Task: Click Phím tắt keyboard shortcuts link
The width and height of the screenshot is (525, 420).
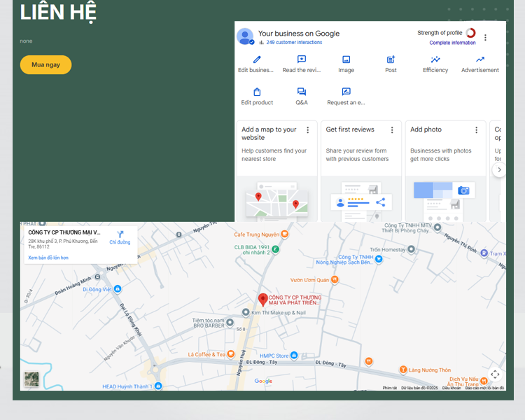Action: pyautogui.click(x=390, y=388)
